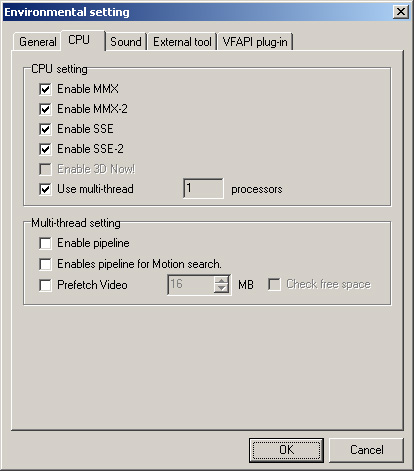Click the Check free space checkbox
The width and height of the screenshot is (414, 471).
tap(274, 284)
